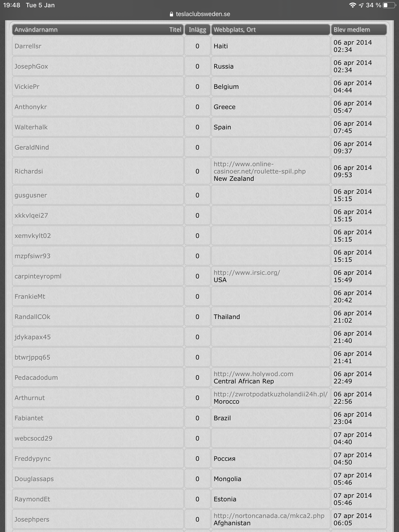The height and width of the screenshot is (532, 399).
Task: Tap the lock icon beside teslaclubsweden.se
Action: click(x=171, y=14)
